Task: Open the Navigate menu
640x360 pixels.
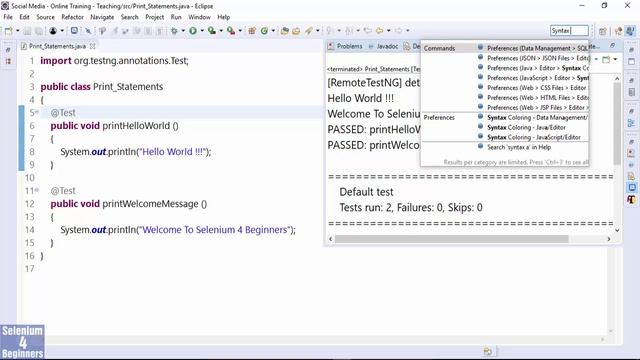Action: tap(102, 17)
